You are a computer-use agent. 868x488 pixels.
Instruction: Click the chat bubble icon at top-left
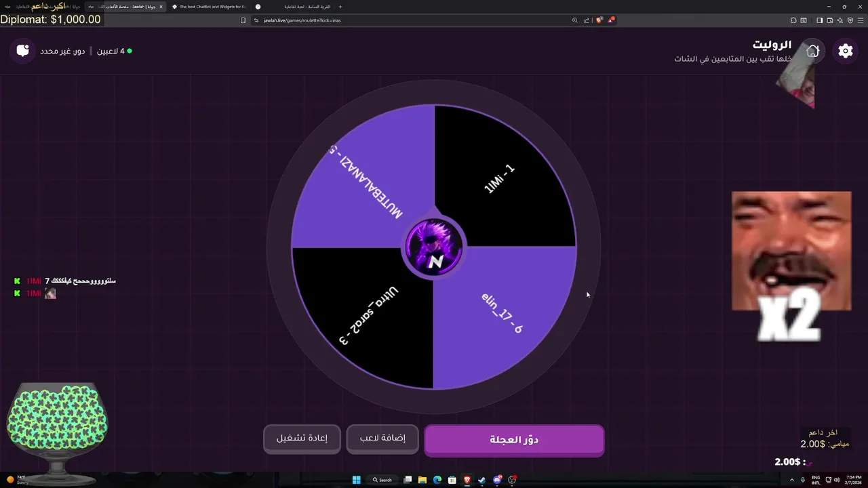23,51
